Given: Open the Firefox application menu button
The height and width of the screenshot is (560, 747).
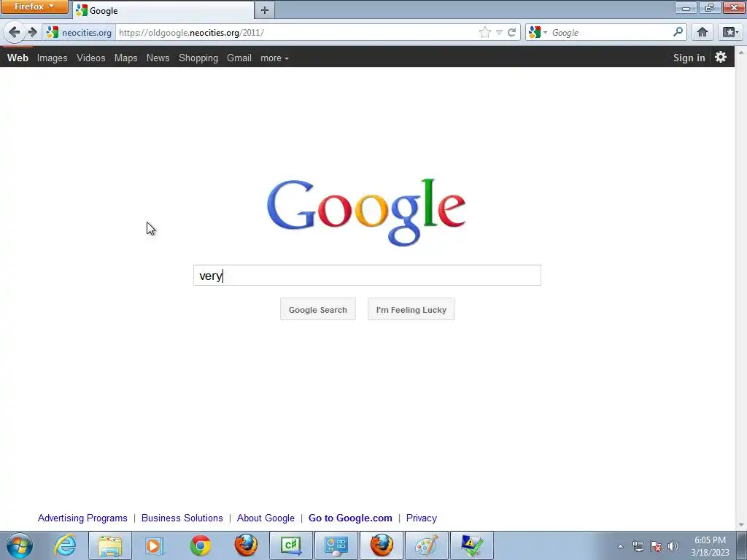Looking at the screenshot, I should [34, 7].
